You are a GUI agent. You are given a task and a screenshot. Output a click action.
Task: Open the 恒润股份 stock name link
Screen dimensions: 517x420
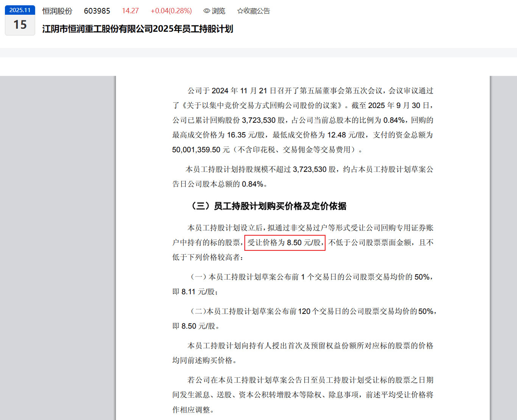coord(57,11)
